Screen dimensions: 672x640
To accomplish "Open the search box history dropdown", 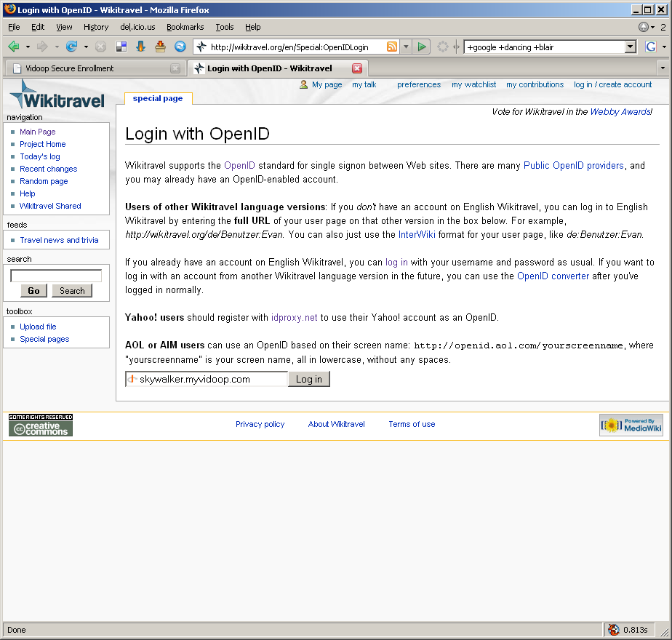I will [x=630, y=47].
